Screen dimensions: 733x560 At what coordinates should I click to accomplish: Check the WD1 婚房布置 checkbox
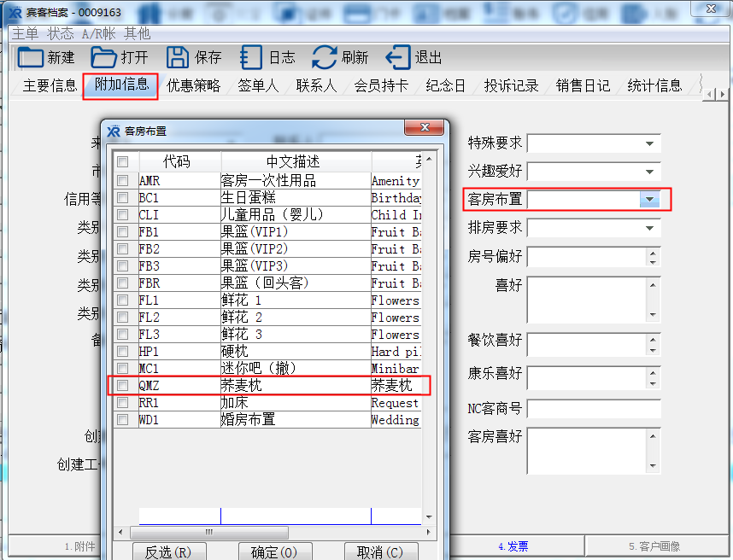pyautogui.click(x=122, y=419)
